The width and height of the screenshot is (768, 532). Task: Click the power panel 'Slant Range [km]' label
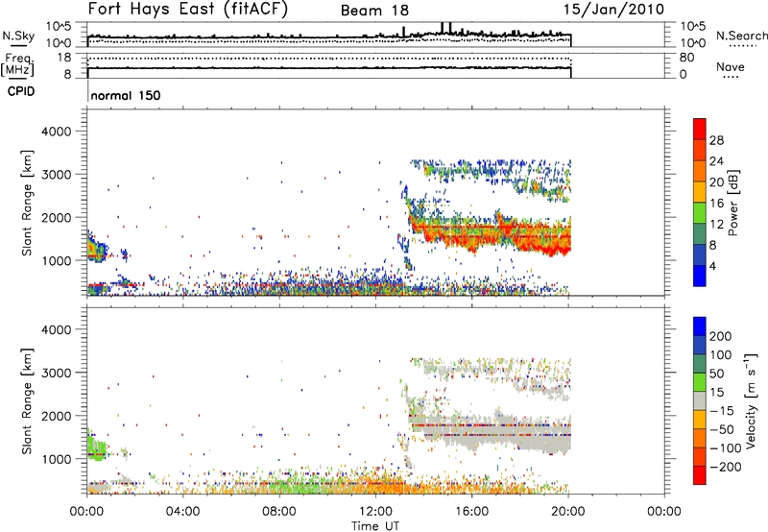pos(27,203)
